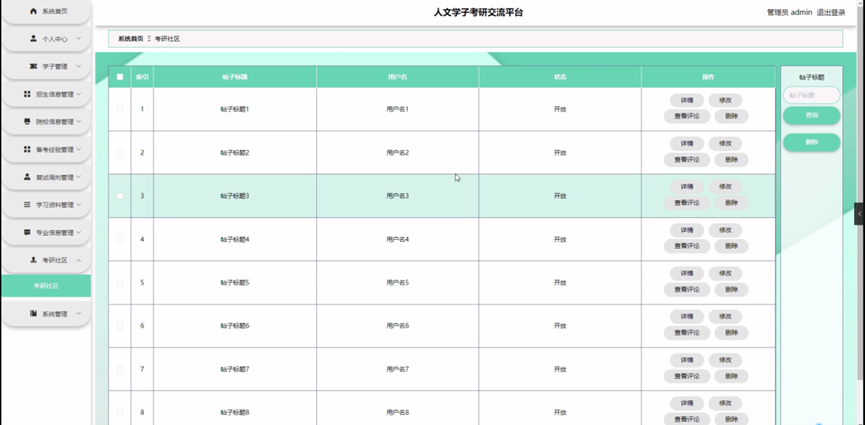Click the chat icon beside 专业信息管理

pyautogui.click(x=27, y=232)
